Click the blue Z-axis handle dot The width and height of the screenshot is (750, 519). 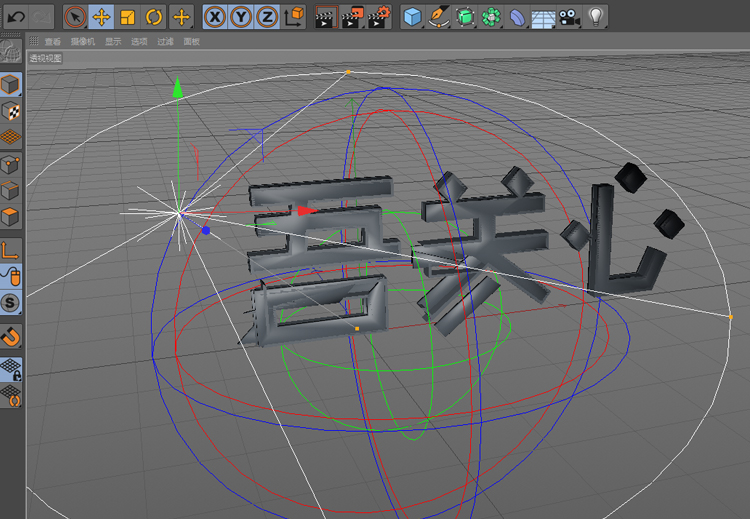(206, 231)
